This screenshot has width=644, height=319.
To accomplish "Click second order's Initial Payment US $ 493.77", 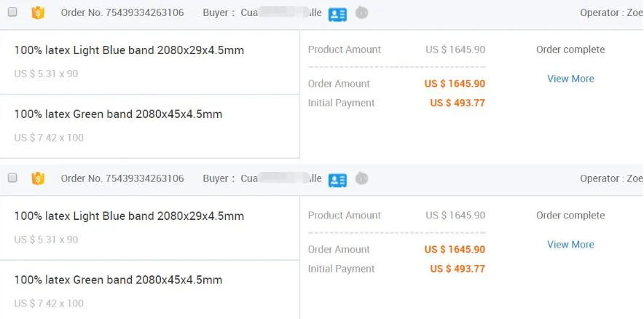I will [458, 269].
